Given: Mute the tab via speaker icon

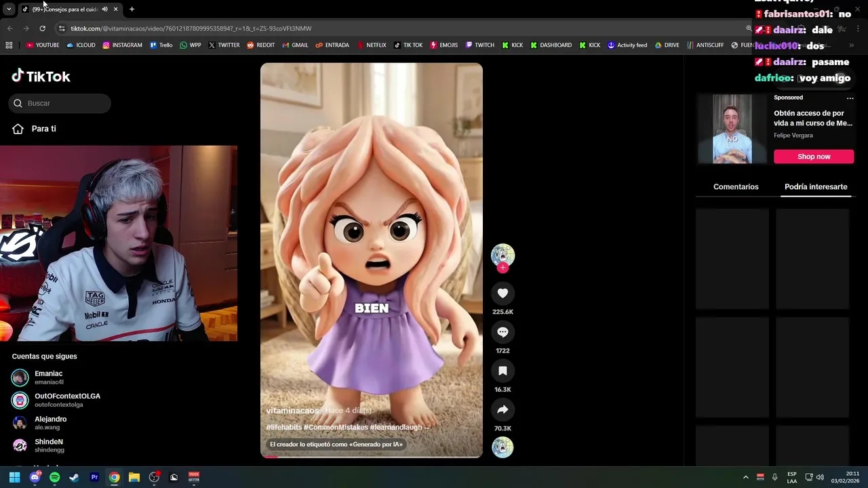Looking at the screenshot, I should pyautogui.click(x=104, y=9).
